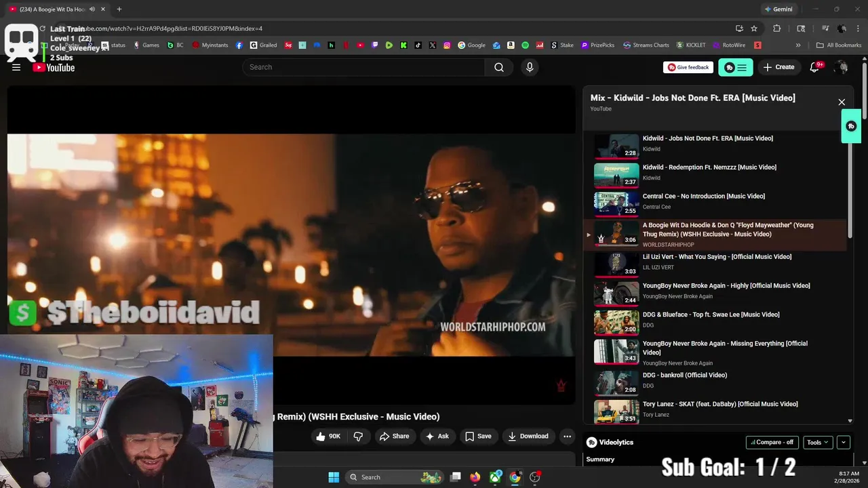This screenshot has height=488, width=868.
Task: Click the playlist scroll down arrow
Action: click(x=850, y=421)
